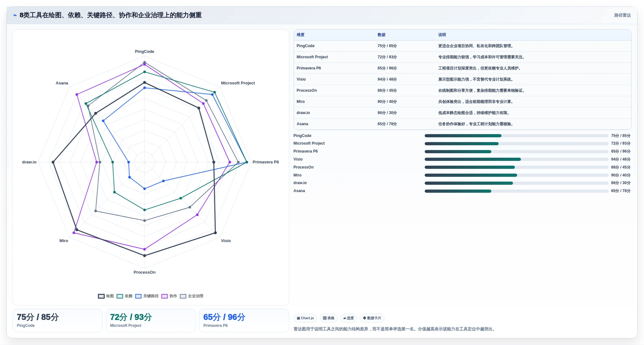The width and height of the screenshot is (644, 345).
Task: Click the draw.io radar axis label
Action: [29, 162]
